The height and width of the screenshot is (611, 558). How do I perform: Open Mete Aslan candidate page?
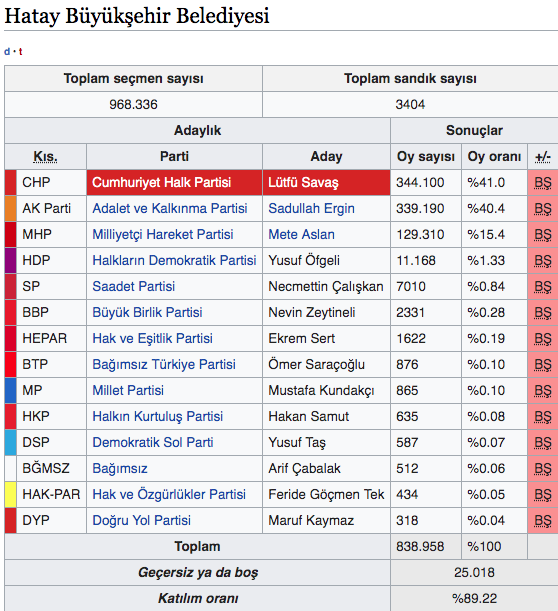(x=301, y=234)
